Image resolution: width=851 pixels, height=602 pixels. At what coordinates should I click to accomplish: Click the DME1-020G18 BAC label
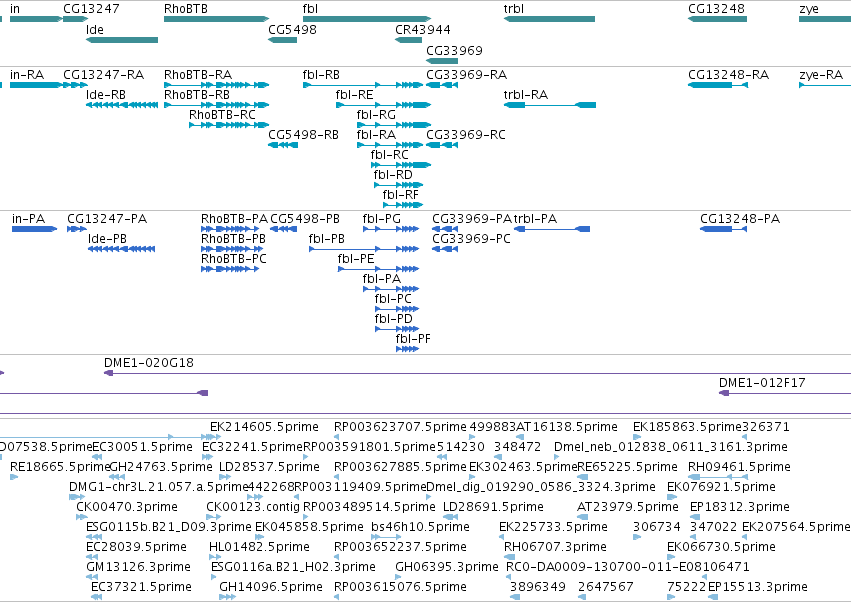click(149, 363)
